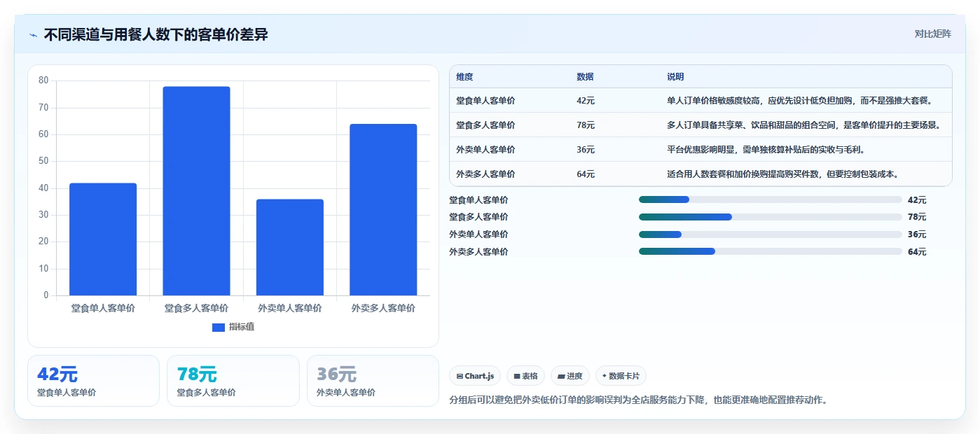
Task: Click the 数据 column header
Action: pyautogui.click(x=585, y=77)
